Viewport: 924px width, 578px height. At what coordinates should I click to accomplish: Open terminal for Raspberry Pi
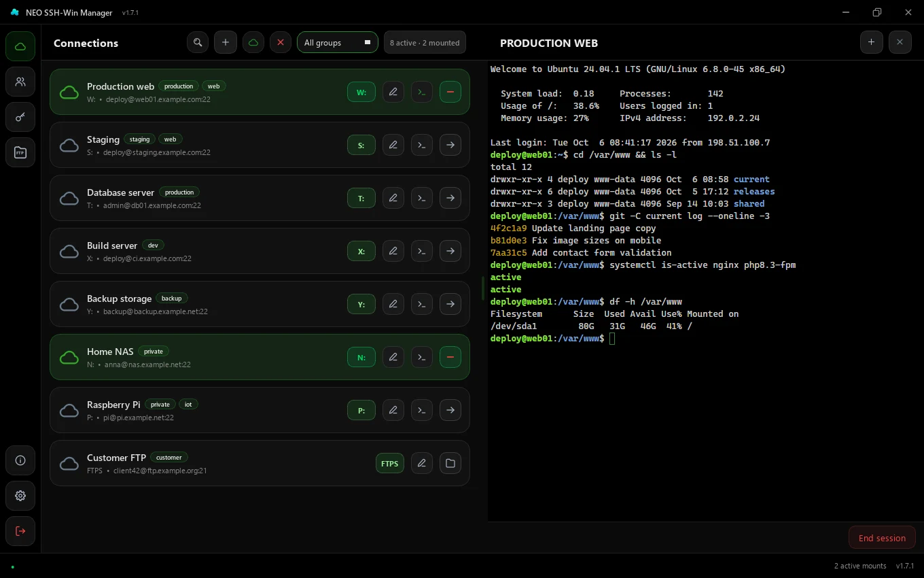click(422, 410)
